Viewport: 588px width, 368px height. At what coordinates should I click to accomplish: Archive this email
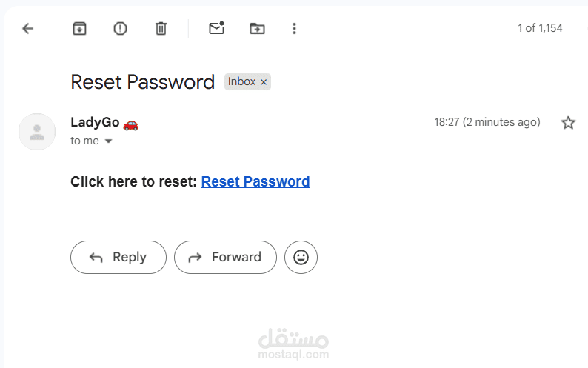[79, 29]
